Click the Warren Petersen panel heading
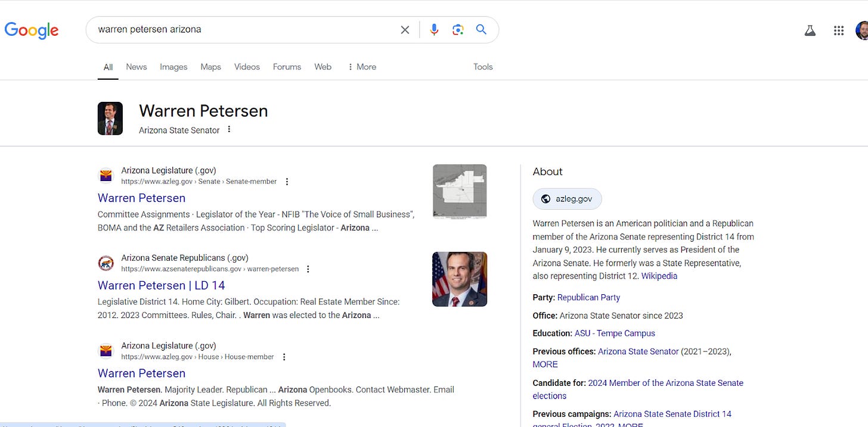Image resolution: width=868 pixels, height=427 pixels. pos(203,111)
